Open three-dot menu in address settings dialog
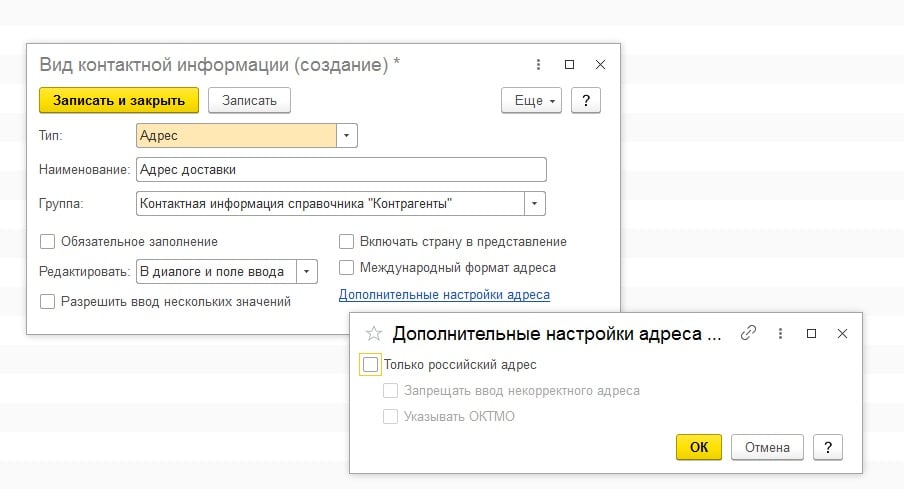Screen dimensions: 904x489 click(779, 333)
